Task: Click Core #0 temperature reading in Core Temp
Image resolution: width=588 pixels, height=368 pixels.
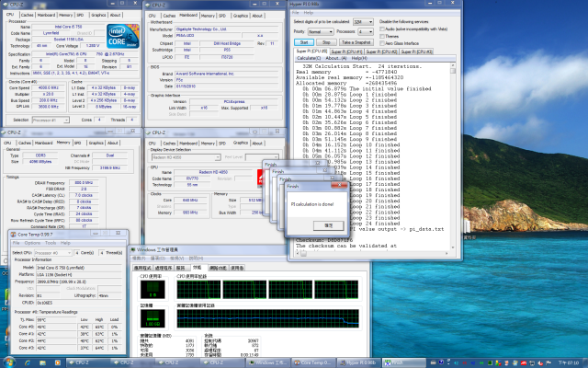Action: point(56,327)
